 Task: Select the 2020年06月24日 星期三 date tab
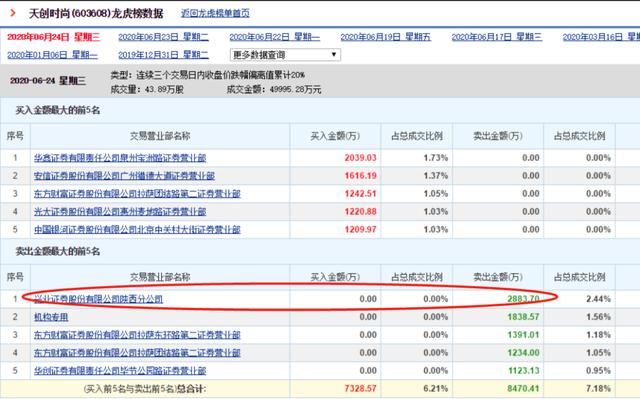tap(53, 37)
